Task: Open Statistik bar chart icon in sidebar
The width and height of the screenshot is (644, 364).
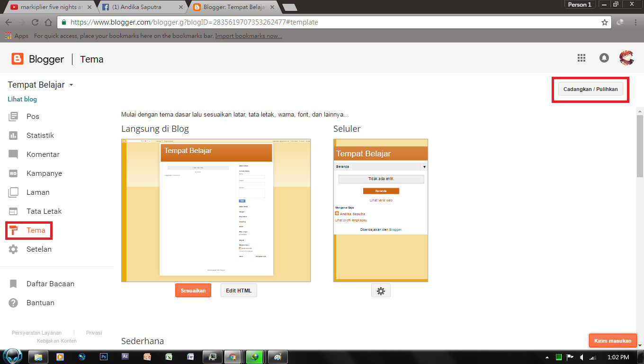Action: point(13,136)
